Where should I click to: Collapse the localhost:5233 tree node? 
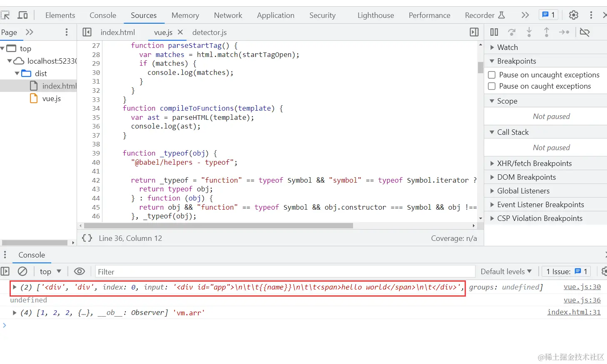tap(10, 61)
